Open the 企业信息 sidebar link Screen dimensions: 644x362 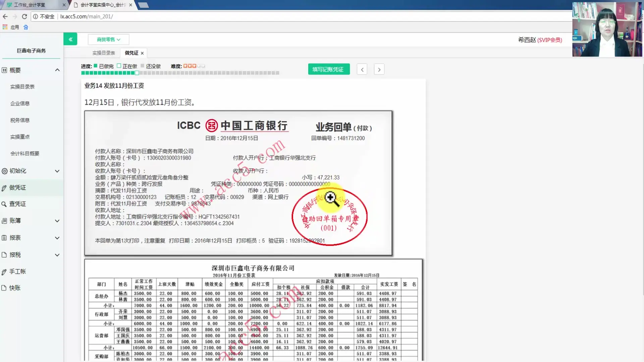coord(20,103)
